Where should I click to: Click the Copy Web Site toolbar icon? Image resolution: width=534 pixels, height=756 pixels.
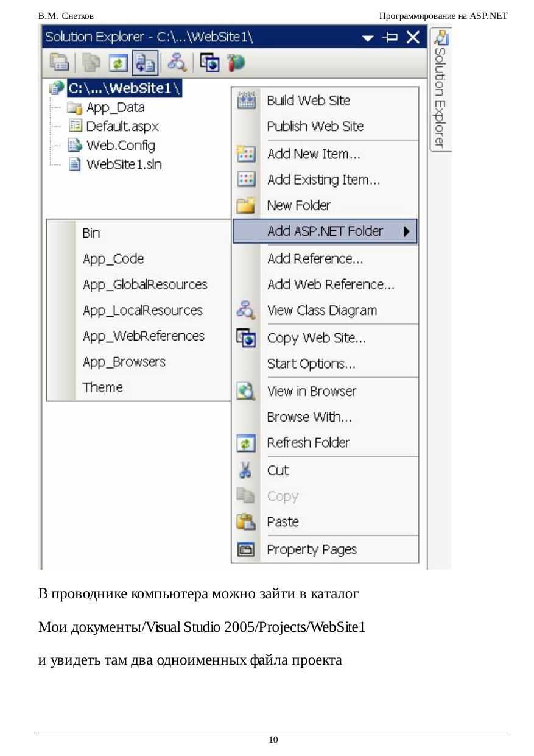coord(209,62)
